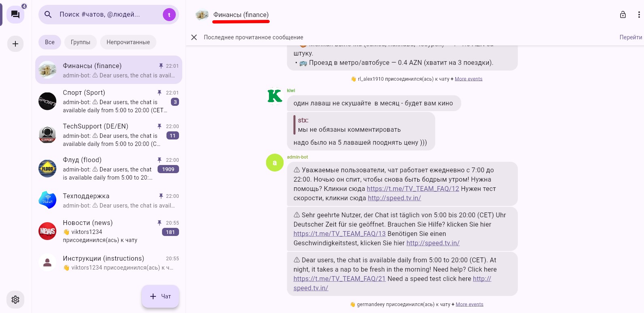Open the chats icon in left rail
This screenshot has height=313, width=644.
tap(15, 15)
